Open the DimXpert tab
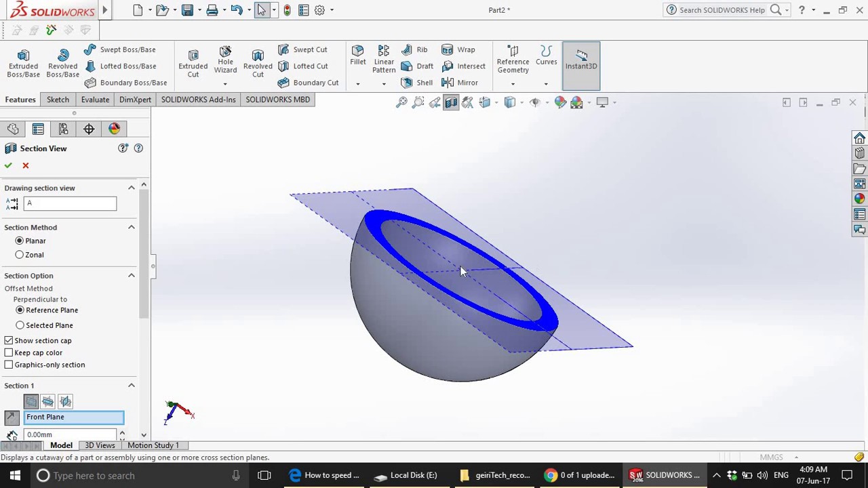Image resolution: width=868 pixels, height=488 pixels. (135, 100)
